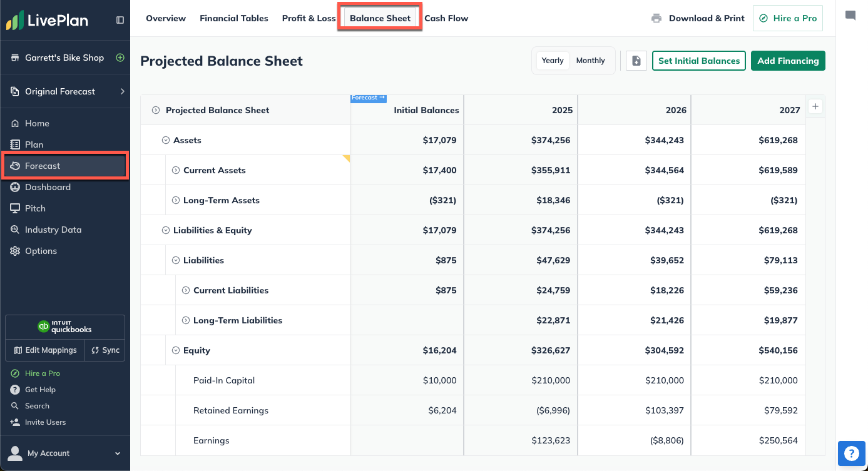
Task: Click Set Initial Balances
Action: (x=698, y=61)
